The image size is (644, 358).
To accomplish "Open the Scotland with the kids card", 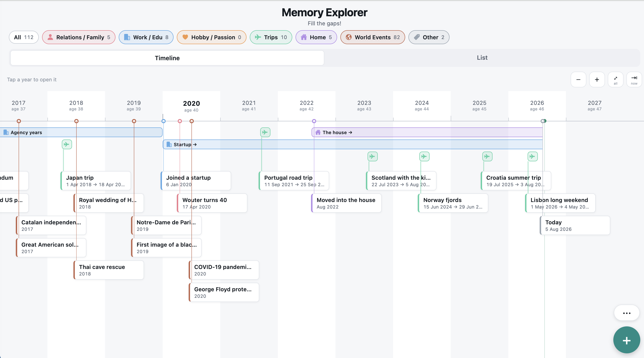I will pyautogui.click(x=401, y=181).
